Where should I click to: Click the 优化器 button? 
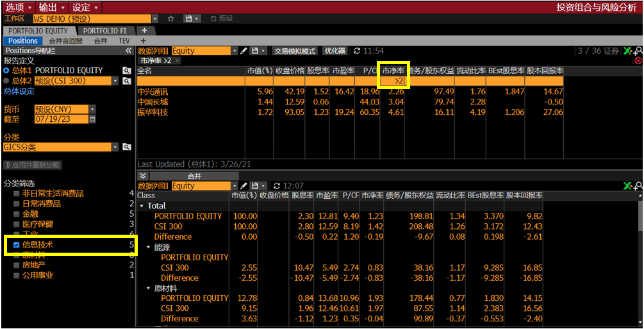tap(334, 51)
